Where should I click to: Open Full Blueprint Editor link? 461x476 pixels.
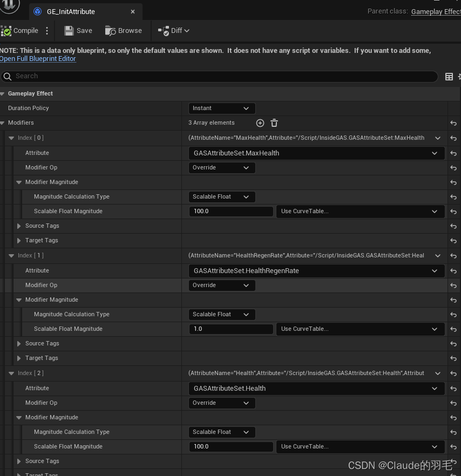coord(38,59)
